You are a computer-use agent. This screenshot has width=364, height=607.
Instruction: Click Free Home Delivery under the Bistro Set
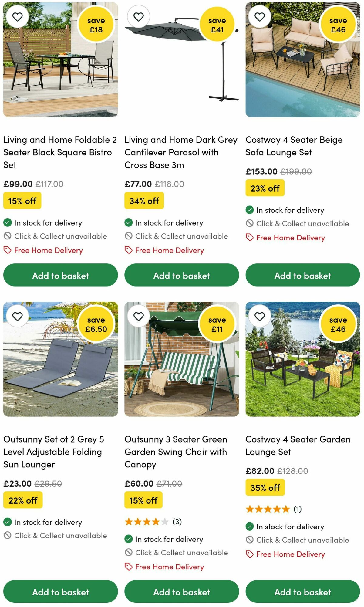pyautogui.click(x=48, y=250)
